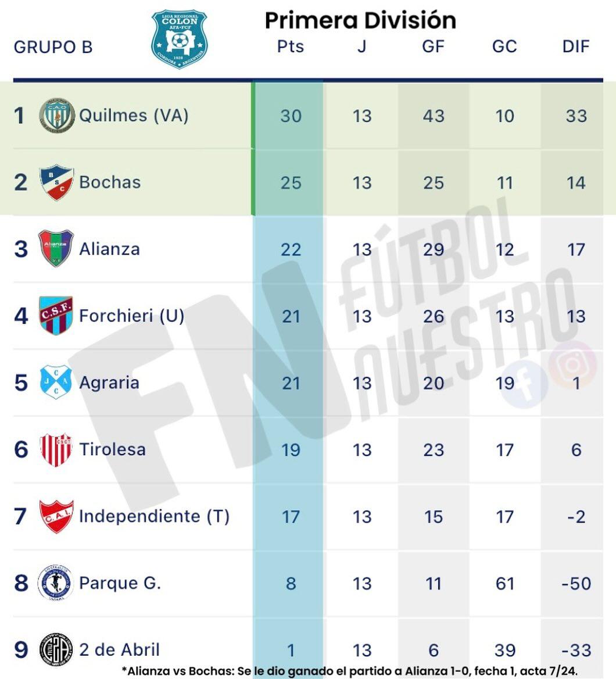Select the GF column header

pyautogui.click(x=433, y=47)
